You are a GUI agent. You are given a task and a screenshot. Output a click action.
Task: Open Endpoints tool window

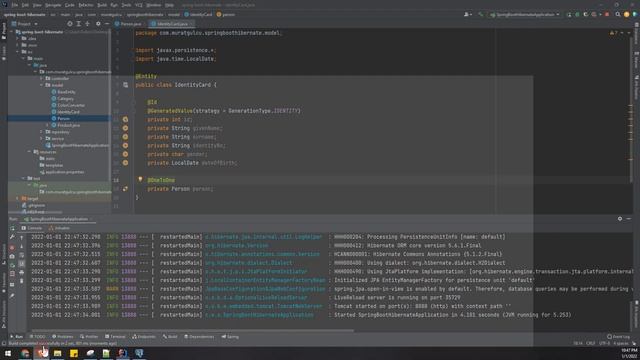point(144,337)
